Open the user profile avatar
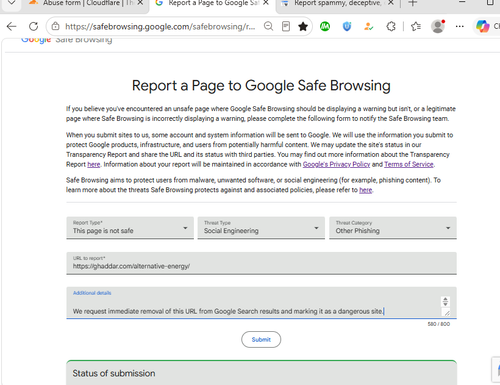This screenshot has height=385, width=500. pyautogui.click(x=438, y=26)
